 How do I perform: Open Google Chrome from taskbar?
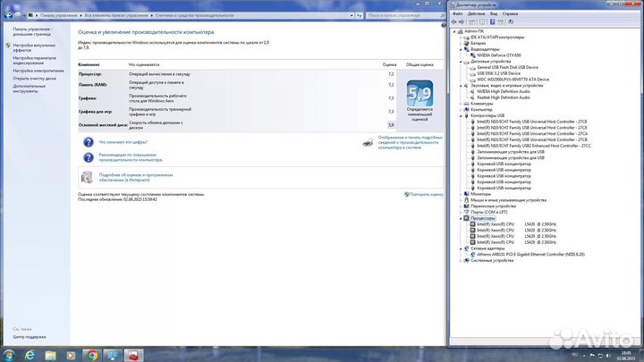(92, 356)
